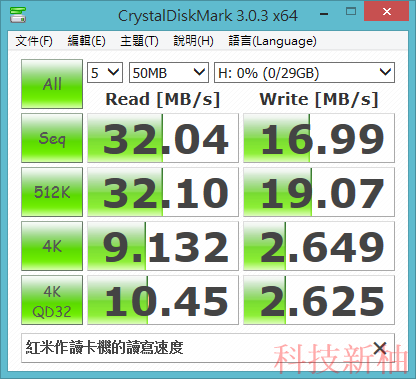This screenshot has width=416, height=379.
Task: Click the Seq read result 32.04
Action: point(163,138)
